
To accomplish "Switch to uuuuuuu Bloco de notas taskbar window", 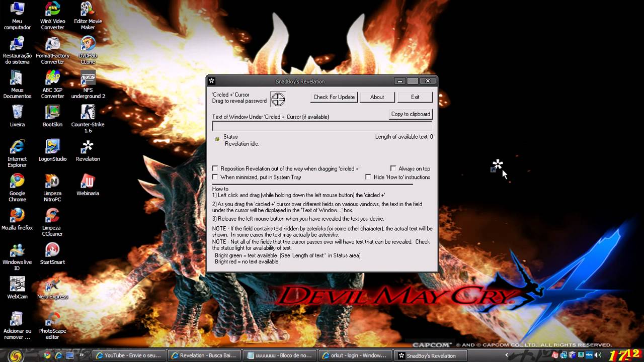I will tap(280, 355).
